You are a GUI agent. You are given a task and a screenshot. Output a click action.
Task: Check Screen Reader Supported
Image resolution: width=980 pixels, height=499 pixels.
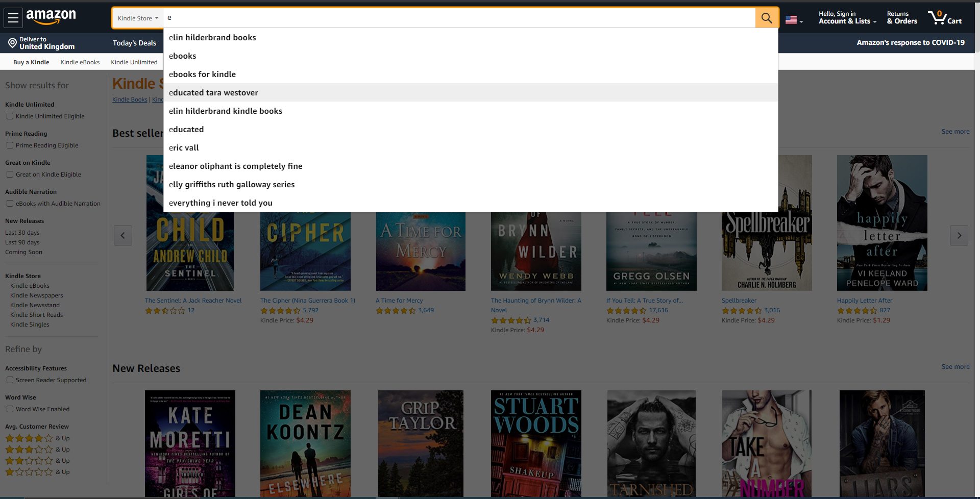[10, 380]
